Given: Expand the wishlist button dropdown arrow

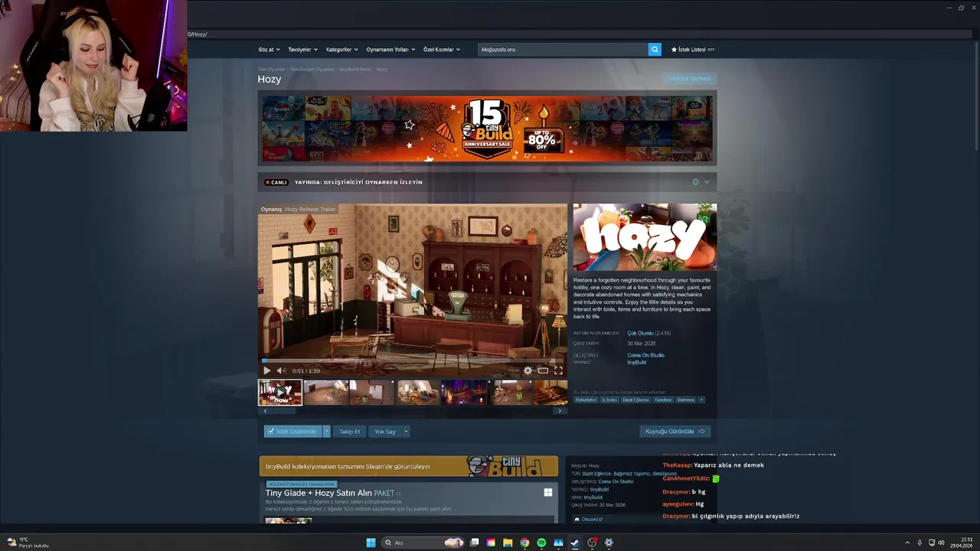Looking at the screenshot, I should point(326,432).
